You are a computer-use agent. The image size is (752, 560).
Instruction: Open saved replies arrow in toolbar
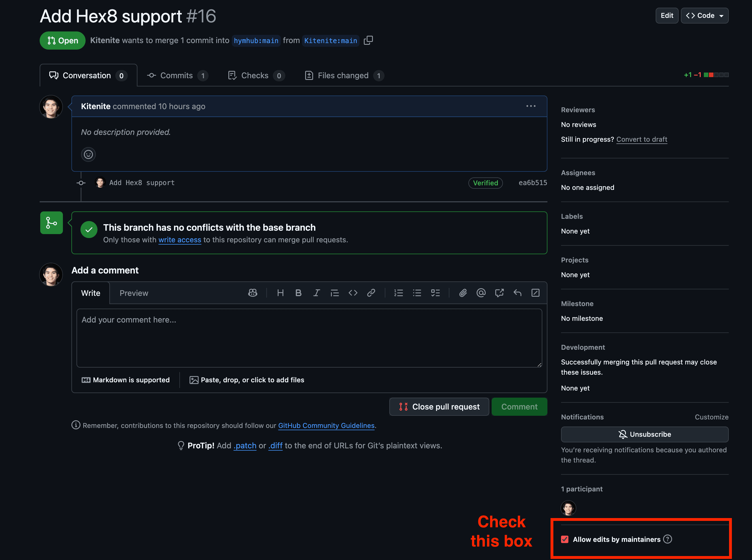coord(517,293)
